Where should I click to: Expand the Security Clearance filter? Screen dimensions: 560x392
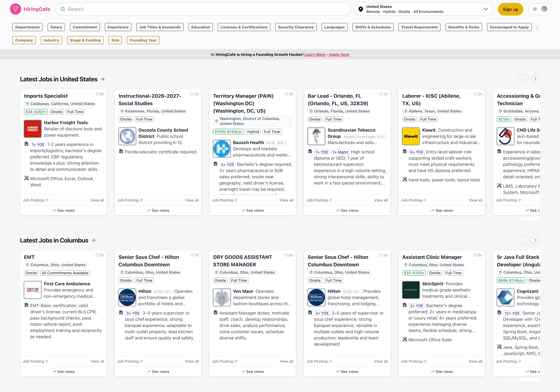coord(296,27)
